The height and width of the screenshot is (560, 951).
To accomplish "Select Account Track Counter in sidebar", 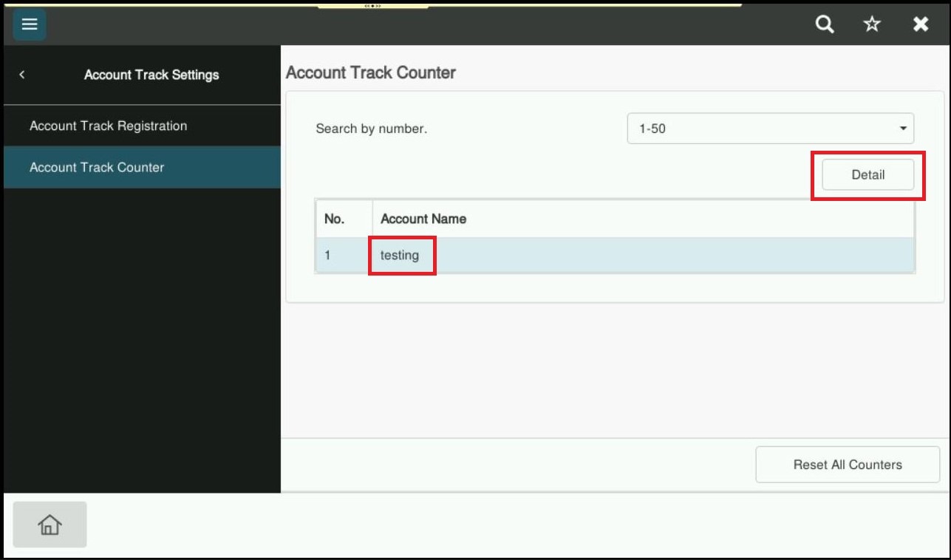I will coord(97,167).
